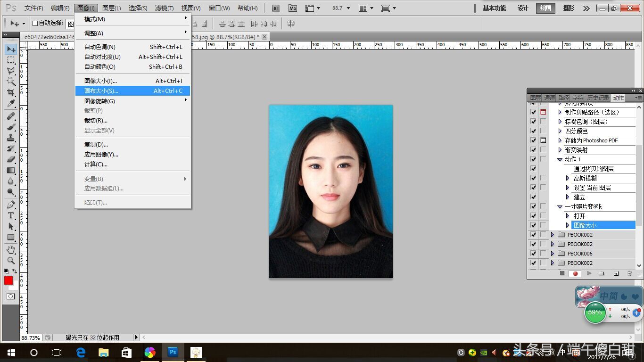Expand the PBOOK006 action set folder
The height and width of the screenshot is (362, 644).
[x=553, y=254]
